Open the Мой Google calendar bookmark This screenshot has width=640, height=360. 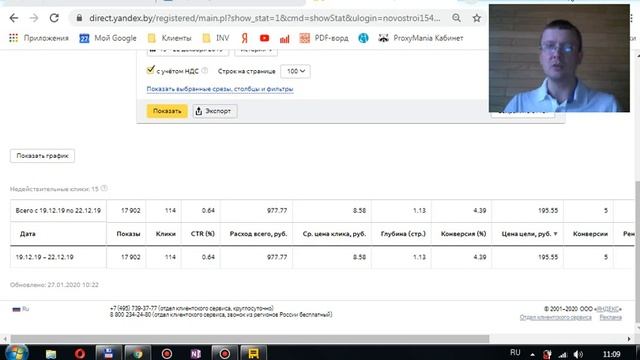click(108, 38)
